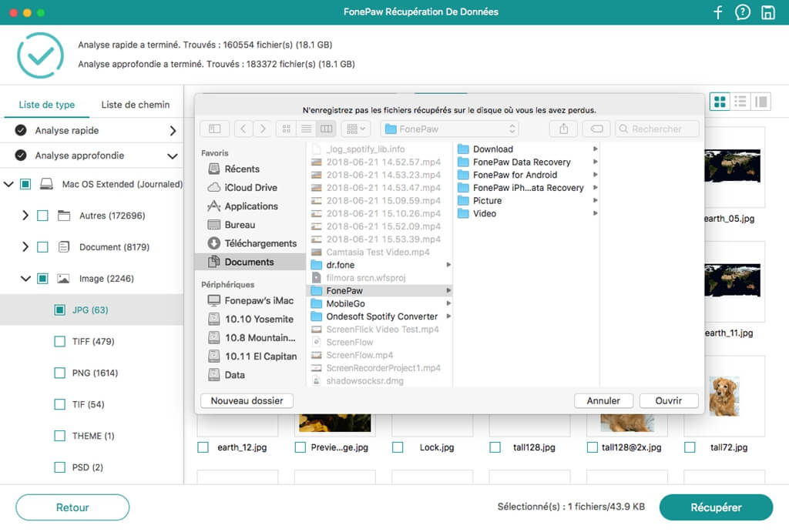
Task: Open the group-by arrangement dropdown
Action: tap(356, 129)
